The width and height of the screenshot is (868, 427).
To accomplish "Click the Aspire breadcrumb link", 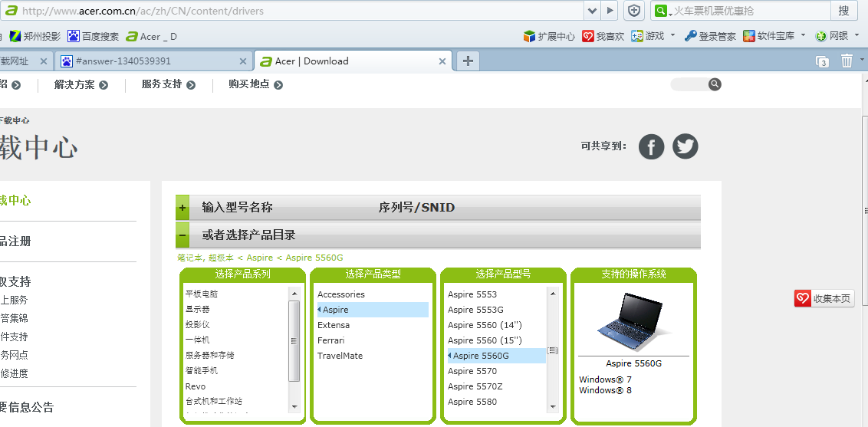I will point(260,258).
